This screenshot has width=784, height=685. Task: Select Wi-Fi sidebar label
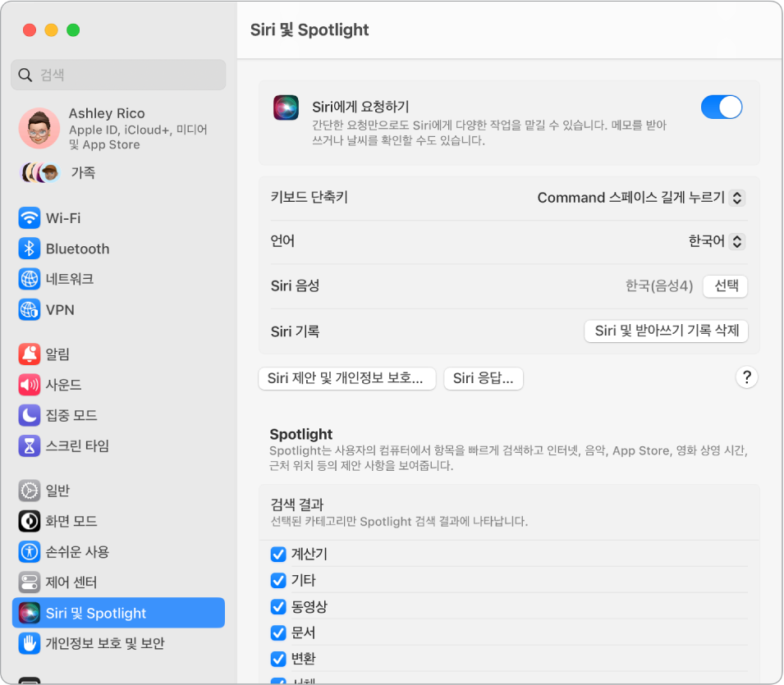tap(63, 218)
